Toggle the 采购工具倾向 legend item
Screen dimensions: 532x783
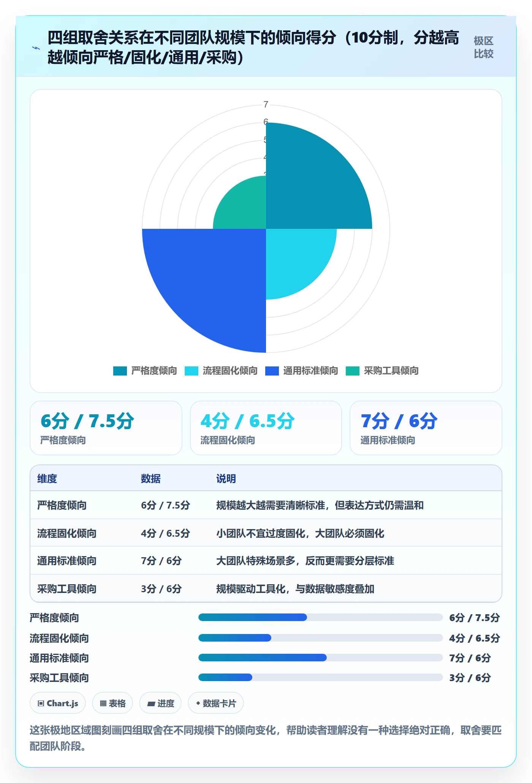click(x=382, y=371)
